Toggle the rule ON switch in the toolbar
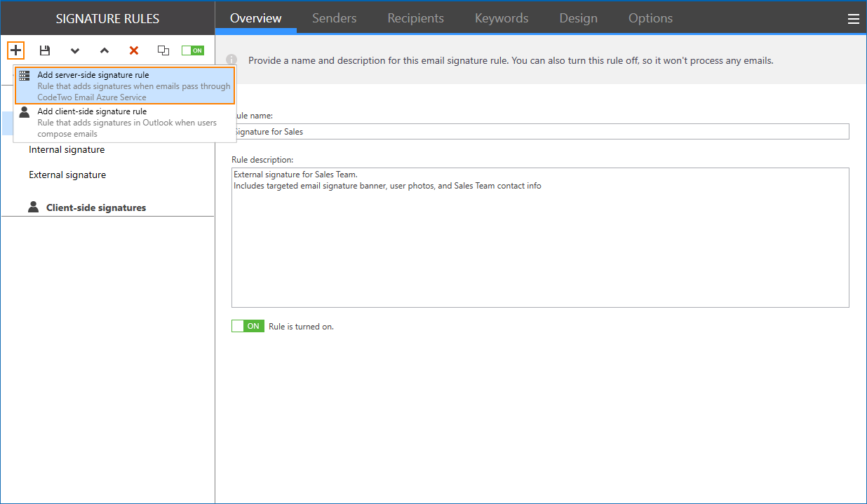This screenshot has height=504, width=867. click(x=193, y=50)
